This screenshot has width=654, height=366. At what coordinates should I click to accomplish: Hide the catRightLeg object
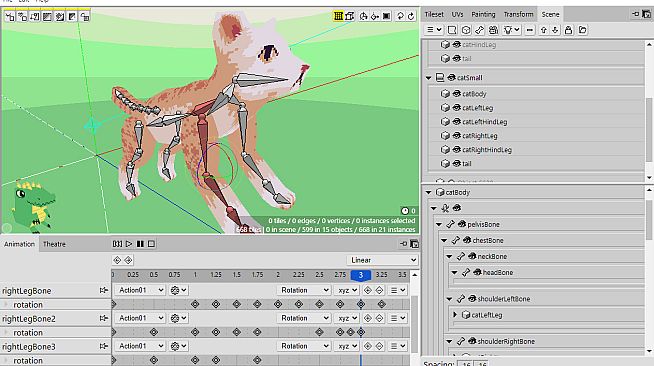[457, 135]
